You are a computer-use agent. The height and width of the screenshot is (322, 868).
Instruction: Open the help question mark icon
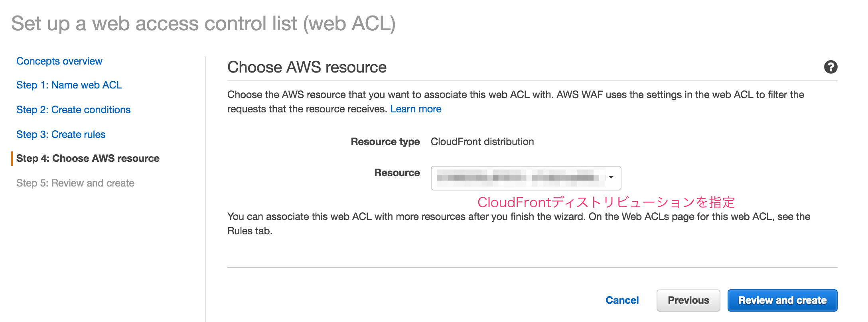click(x=831, y=67)
